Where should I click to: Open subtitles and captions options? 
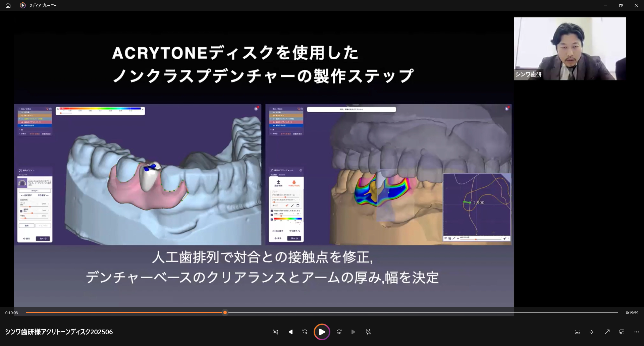[578, 332]
